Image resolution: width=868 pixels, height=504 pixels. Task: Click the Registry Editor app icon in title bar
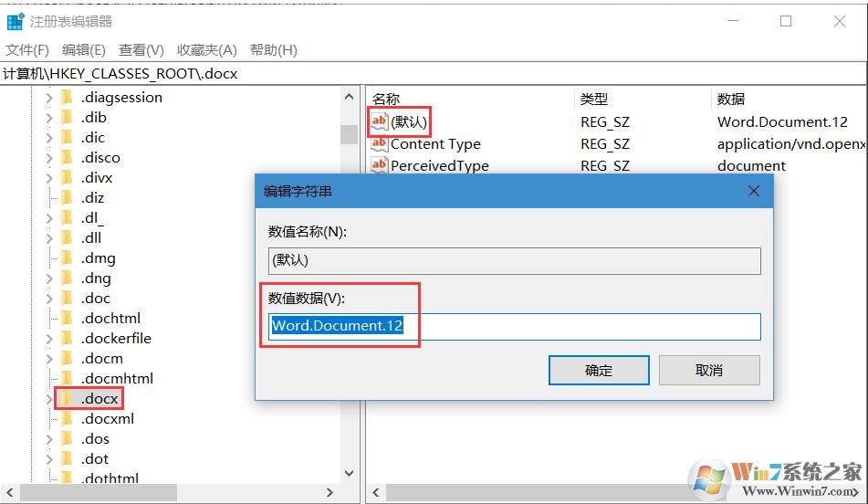[15, 22]
